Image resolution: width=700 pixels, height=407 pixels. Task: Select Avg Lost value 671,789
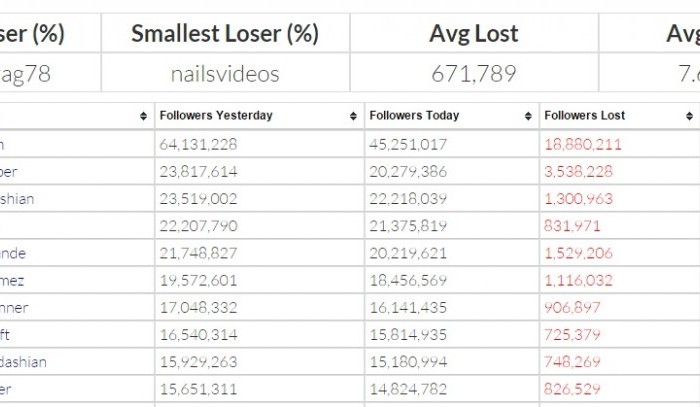click(474, 74)
